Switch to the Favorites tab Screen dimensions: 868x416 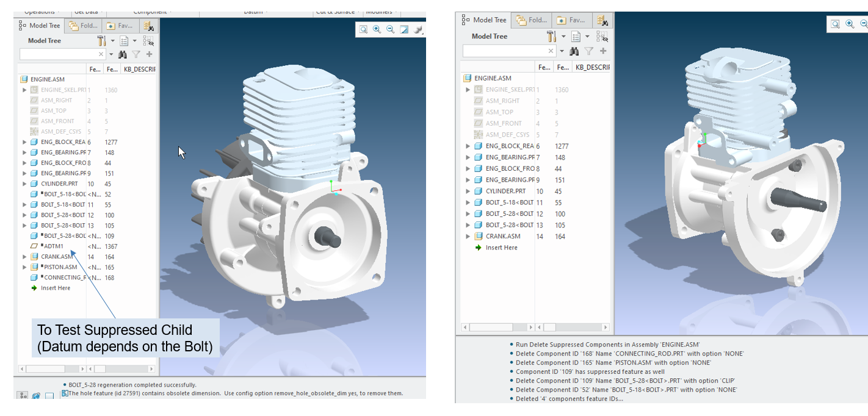coord(120,26)
